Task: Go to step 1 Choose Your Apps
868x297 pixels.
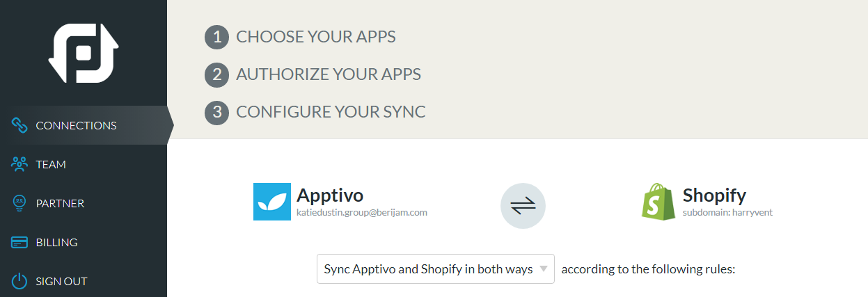Action: click(300, 37)
